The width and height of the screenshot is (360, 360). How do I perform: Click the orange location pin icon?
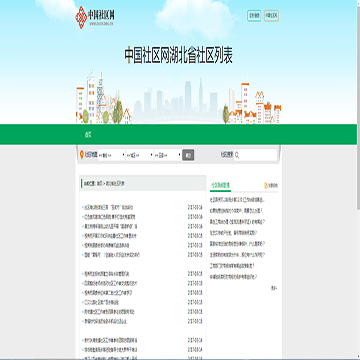pos(82,155)
